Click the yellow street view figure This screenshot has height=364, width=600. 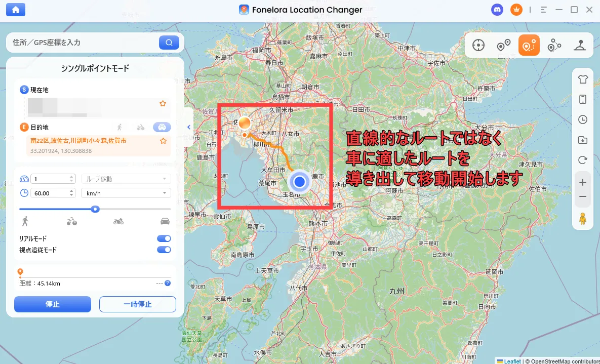point(582,219)
